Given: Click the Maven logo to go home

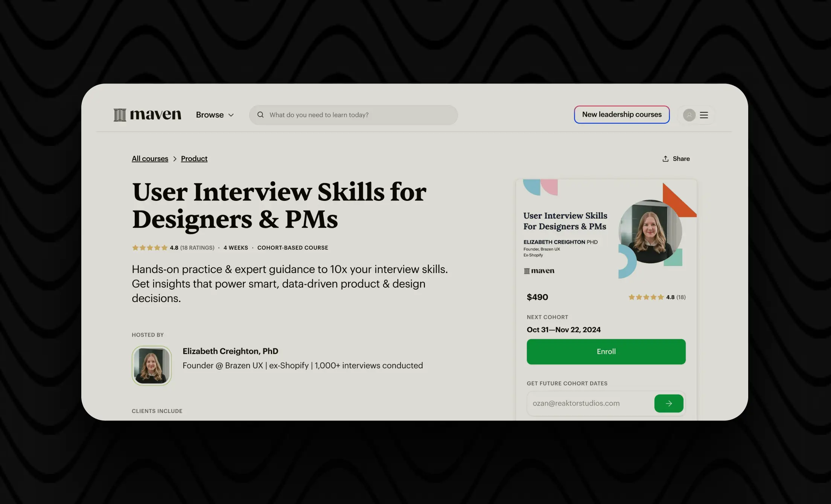Looking at the screenshot, I should [x=147, y=114].
